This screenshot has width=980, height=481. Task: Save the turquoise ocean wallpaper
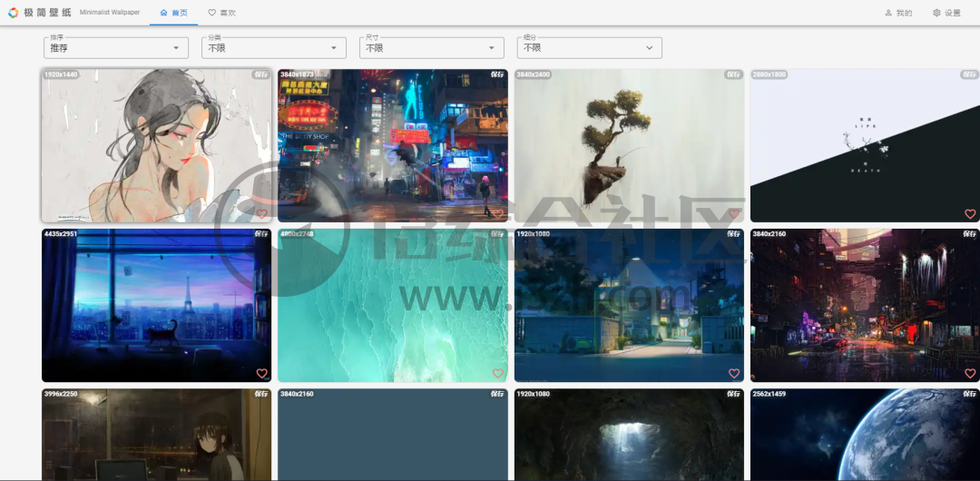[497, 234]
